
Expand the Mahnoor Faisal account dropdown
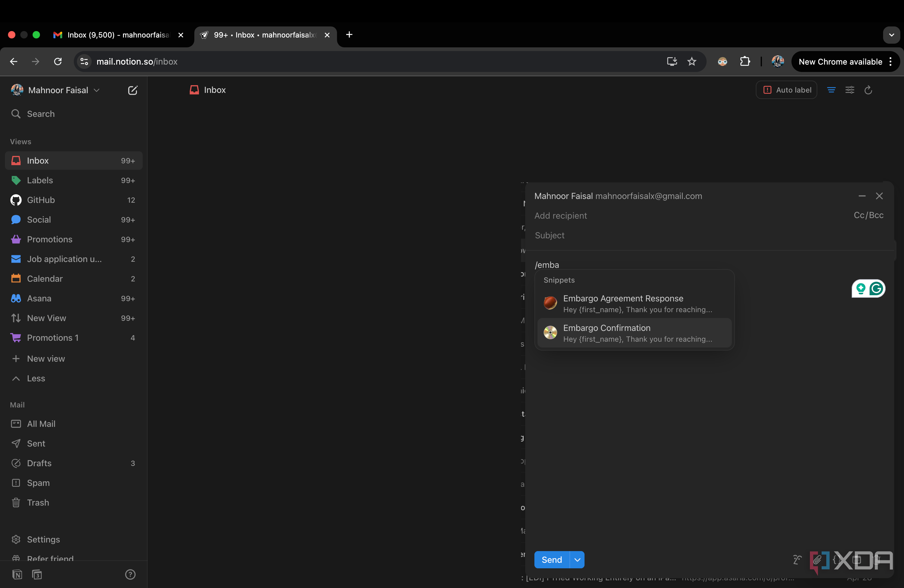click(55, 90)
